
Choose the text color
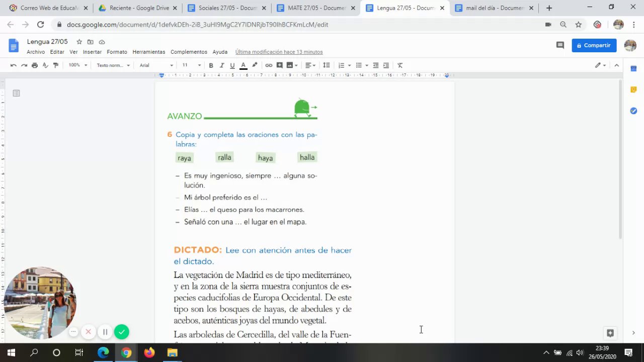pos(244,65)
